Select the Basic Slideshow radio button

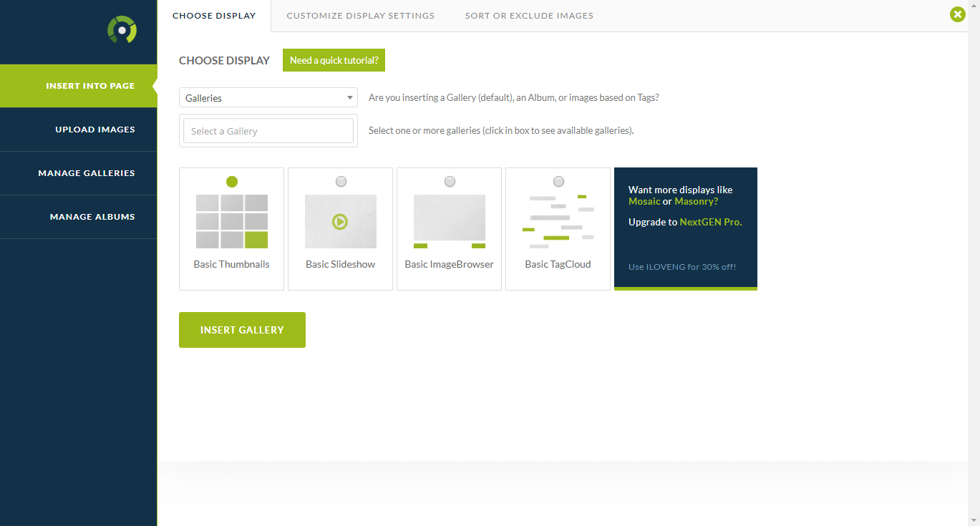pos(341,182)
